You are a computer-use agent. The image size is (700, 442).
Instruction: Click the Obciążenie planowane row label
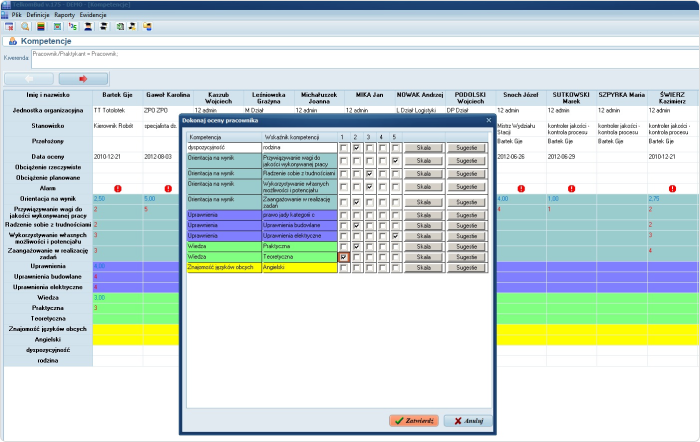tap(48, 178)
